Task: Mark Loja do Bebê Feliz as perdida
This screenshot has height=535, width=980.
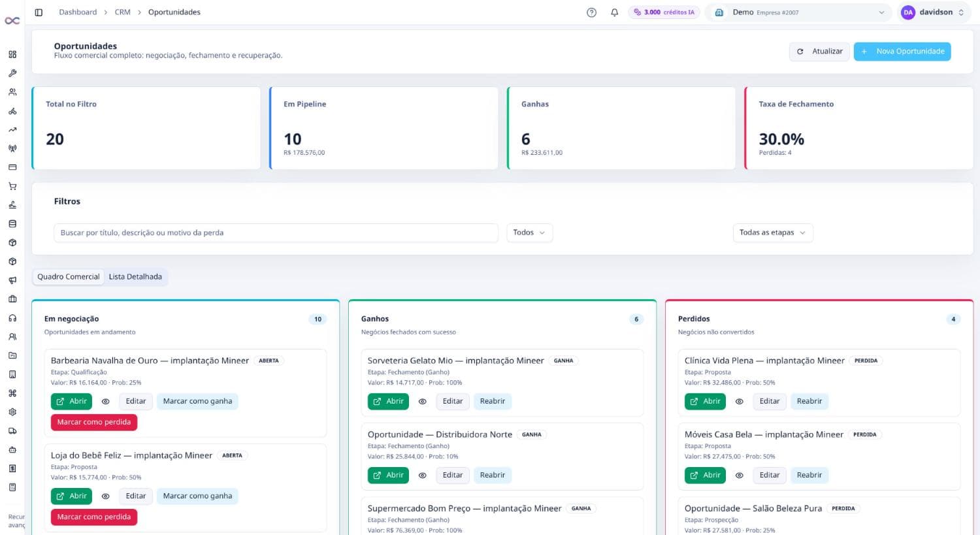Action: pos(94,517)
